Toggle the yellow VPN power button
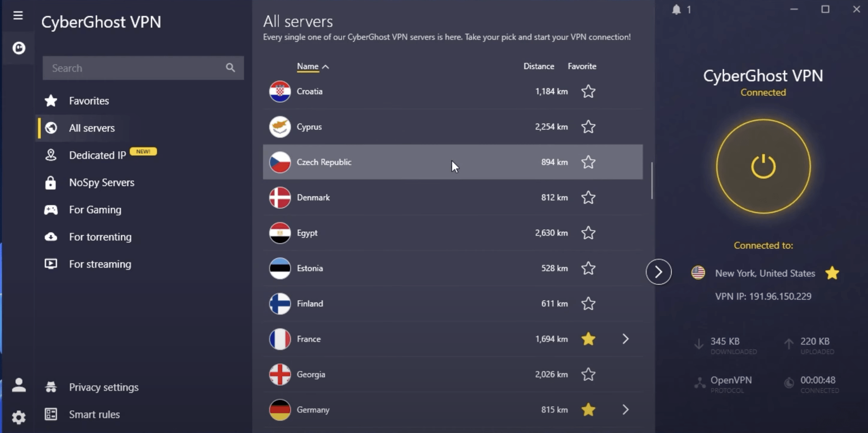This screenshot has width=868, height=433. click(763, 166)
